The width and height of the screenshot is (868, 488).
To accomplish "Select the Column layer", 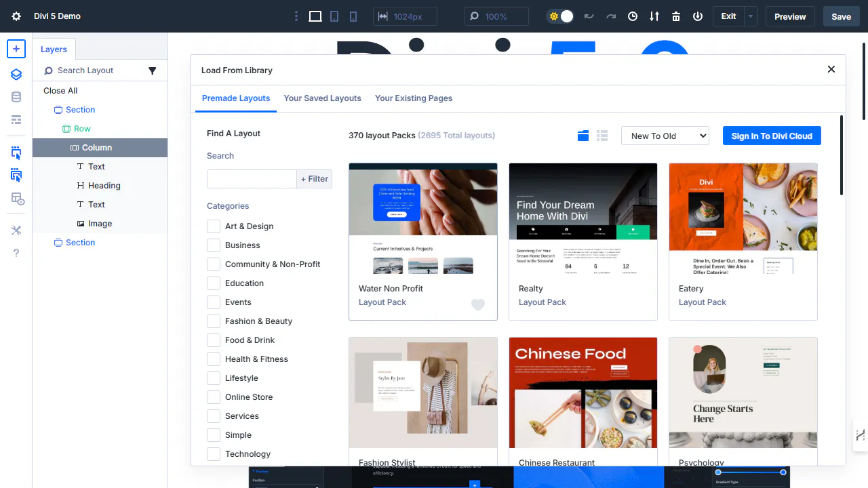I will 100,148.
